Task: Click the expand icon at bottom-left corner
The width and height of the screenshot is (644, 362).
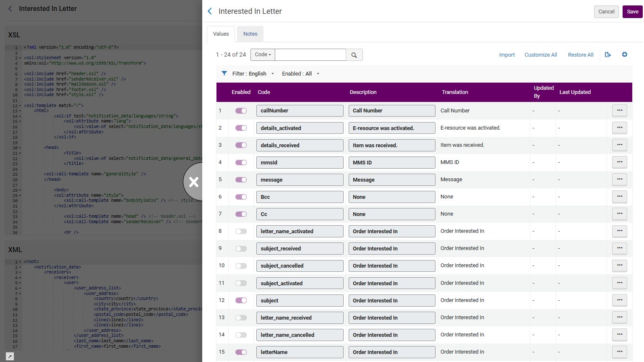Action: pos(10,356)
